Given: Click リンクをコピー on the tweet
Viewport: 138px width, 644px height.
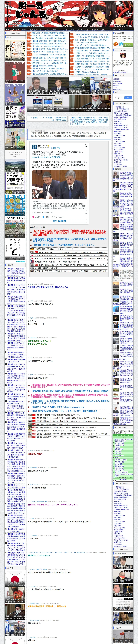Looking at the screenshot, I should pyautogui.click(x=59, y=217).
